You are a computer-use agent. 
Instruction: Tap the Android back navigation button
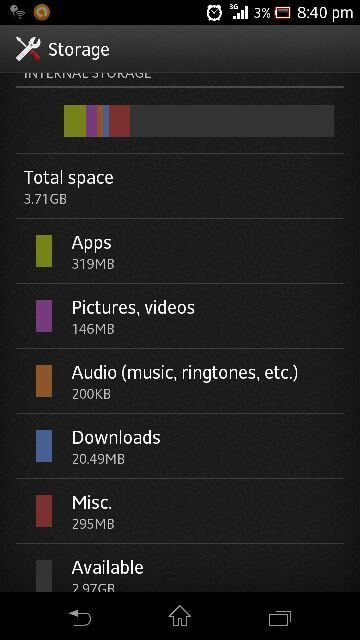80,618
